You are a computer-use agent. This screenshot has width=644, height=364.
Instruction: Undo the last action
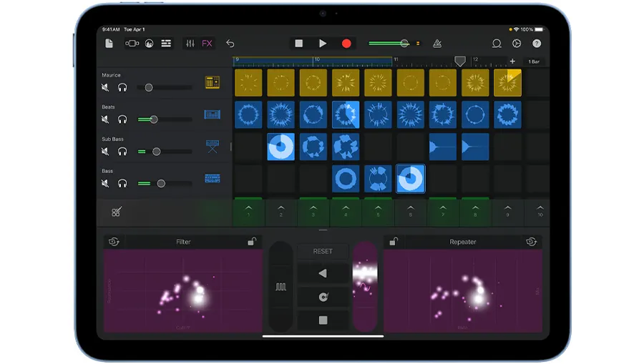coord(230,44)
